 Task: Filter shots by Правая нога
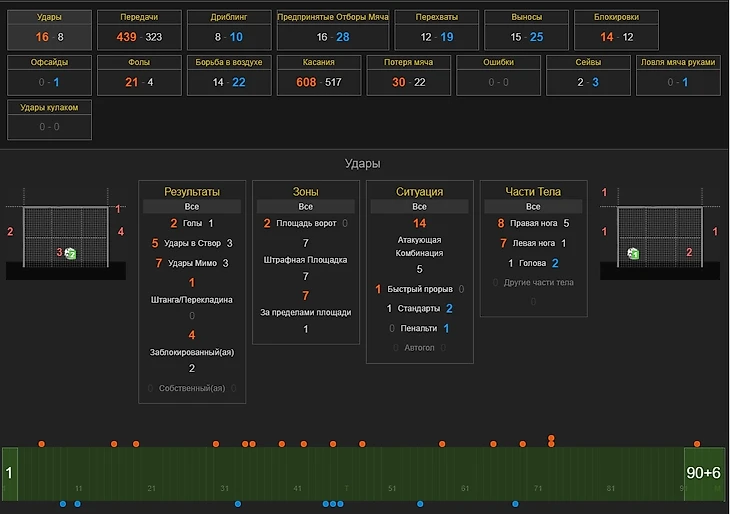533,224
